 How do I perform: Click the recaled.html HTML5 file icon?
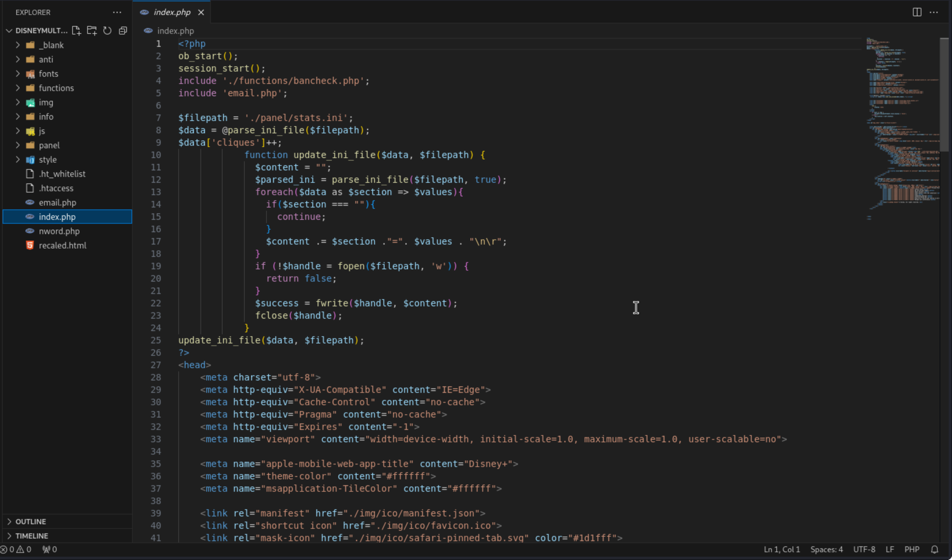30,246
